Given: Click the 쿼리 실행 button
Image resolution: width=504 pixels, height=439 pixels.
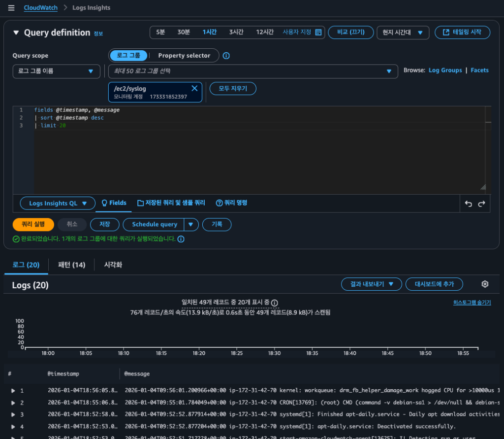Looking at the screenshot, I should (33, 224).
